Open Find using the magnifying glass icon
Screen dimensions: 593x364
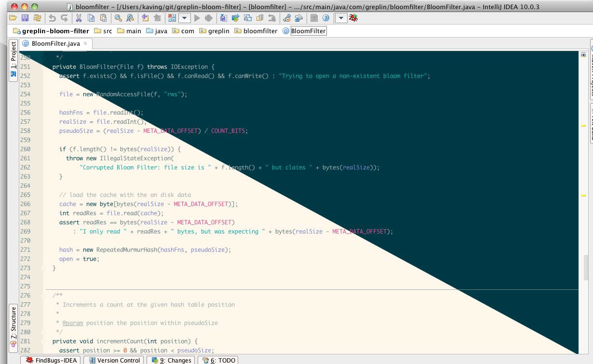tap(118, 18)
